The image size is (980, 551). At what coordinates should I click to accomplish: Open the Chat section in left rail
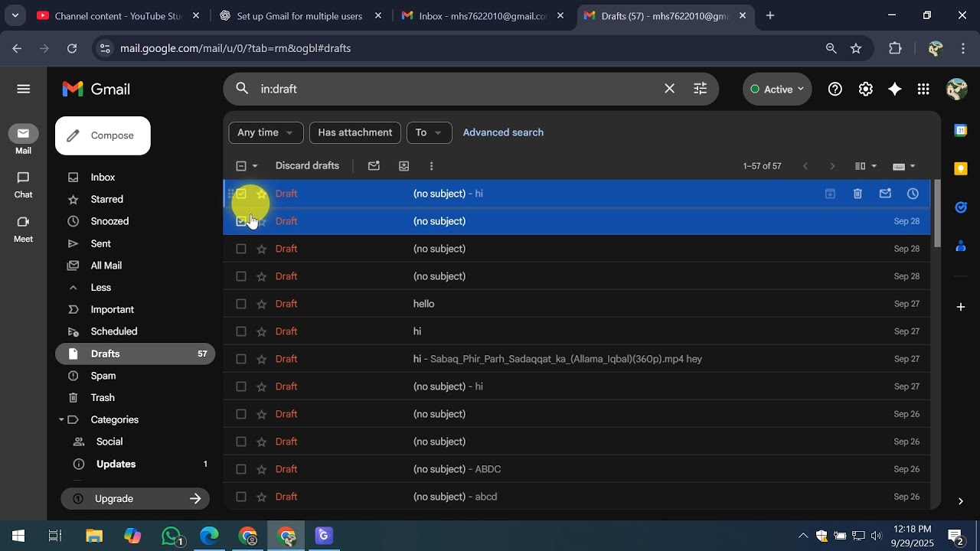pyautogui.click(x=23, y=184)
